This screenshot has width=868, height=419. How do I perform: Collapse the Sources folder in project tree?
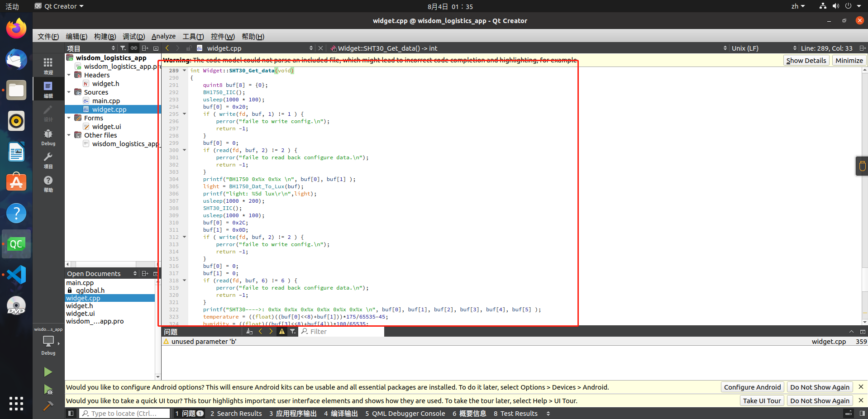click(69, 92)
